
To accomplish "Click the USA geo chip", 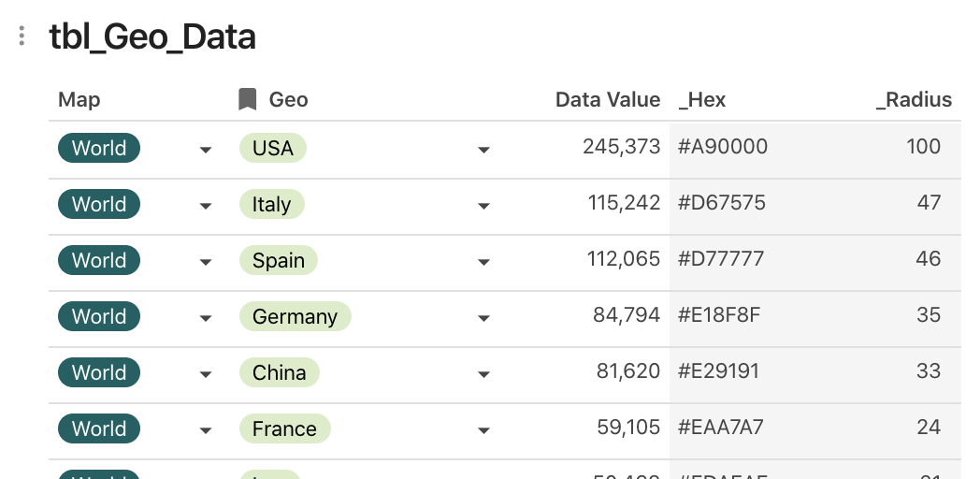I will click(x=273, y=148).
